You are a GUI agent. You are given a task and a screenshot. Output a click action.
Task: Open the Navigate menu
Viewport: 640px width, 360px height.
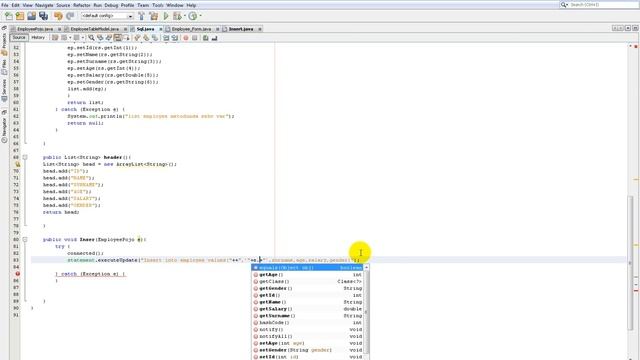44,5
